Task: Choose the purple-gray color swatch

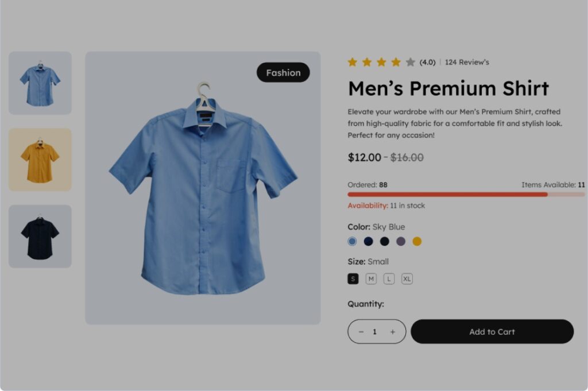Action: [401, 241]
